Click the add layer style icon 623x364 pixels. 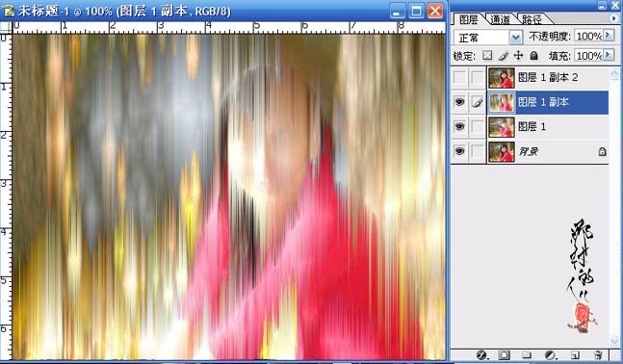(x=481, y=354)
